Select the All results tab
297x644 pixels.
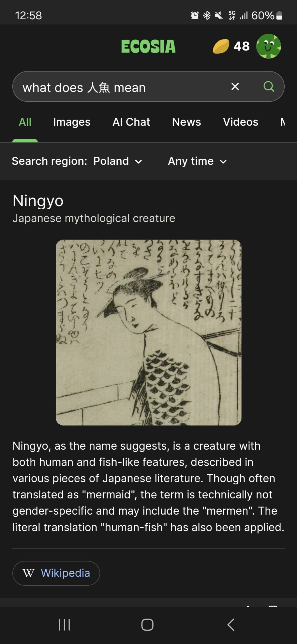point(25,122)
